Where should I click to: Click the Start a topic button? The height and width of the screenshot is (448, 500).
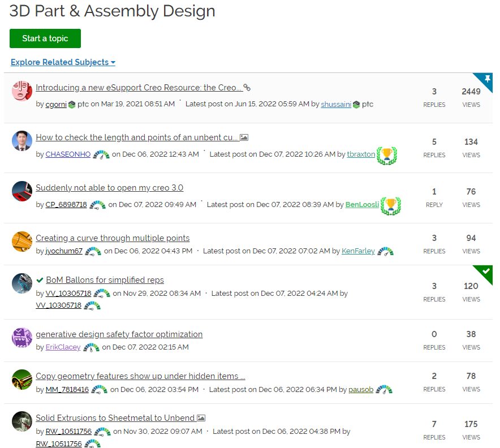click(45, 38)
